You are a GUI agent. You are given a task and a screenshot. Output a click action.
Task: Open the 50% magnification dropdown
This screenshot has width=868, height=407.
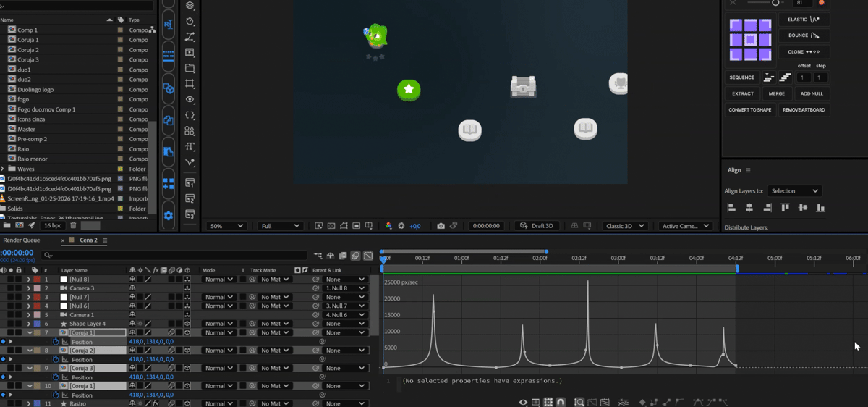[226, 226]
